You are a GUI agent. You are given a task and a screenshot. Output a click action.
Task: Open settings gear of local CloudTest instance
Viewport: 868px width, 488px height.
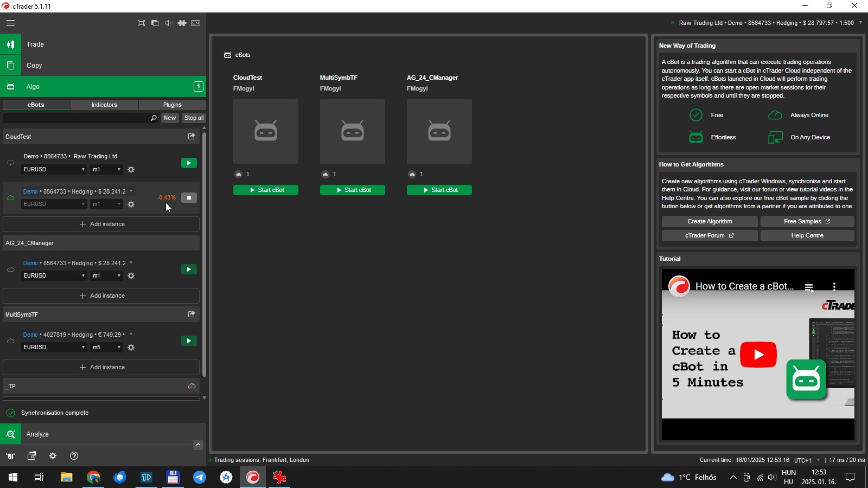point(131,170)
